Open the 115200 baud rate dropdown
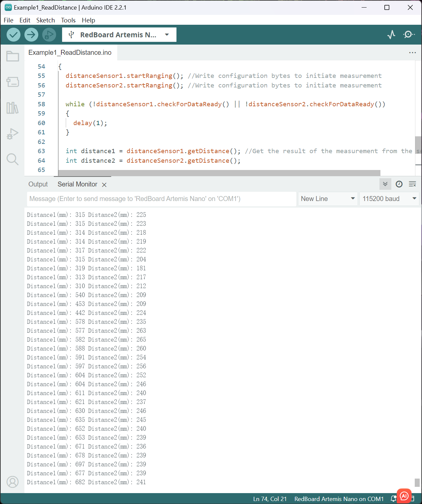This screenshot has width=422, height=504. click(389, 199)
